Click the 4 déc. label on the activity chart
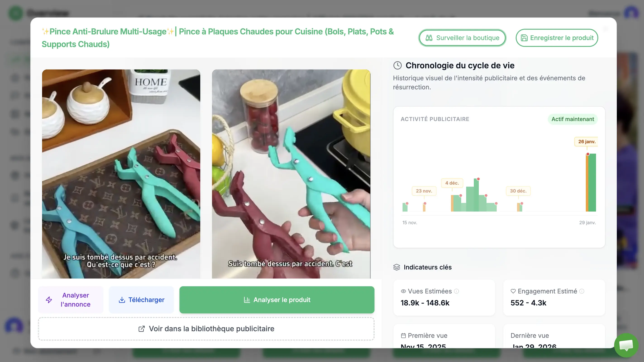The width and height of the screenshot is (644, 362). pyautogui.click(x=452, y=183)
